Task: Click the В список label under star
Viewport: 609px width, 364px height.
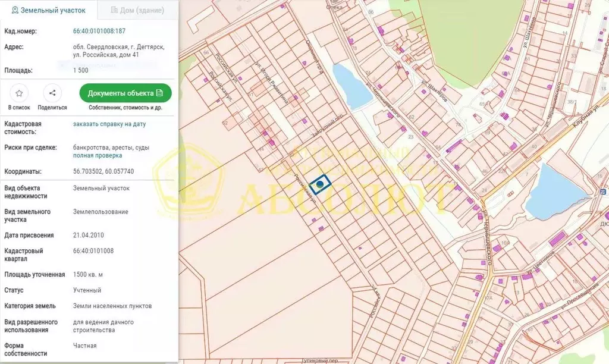Action: (19, 108)
